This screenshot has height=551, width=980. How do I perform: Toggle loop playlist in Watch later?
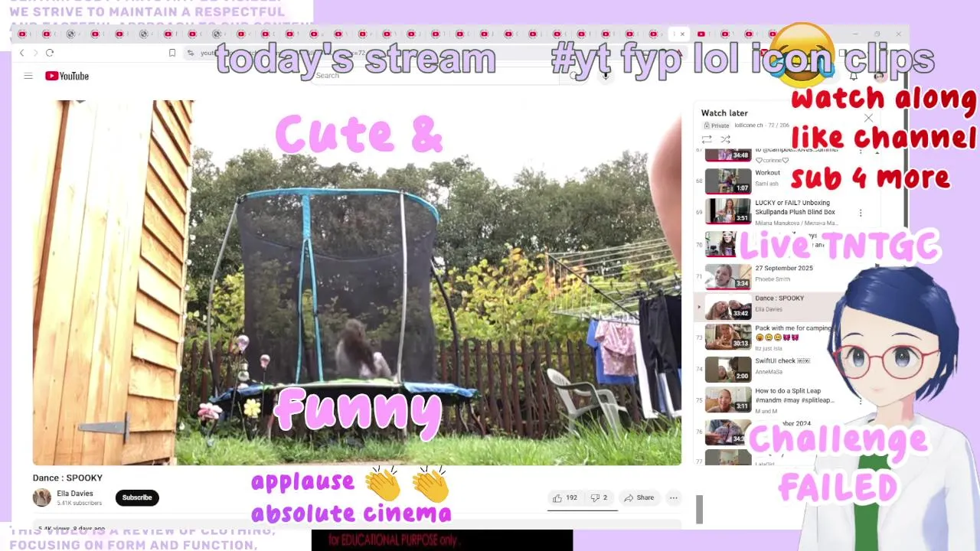point(707,139)
